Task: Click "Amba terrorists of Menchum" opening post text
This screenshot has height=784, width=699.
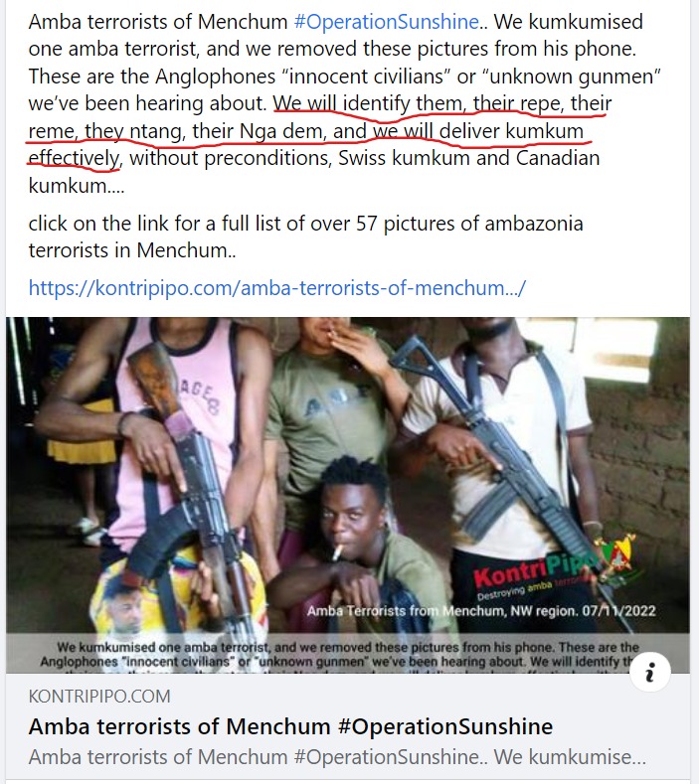Action: pyautogui.click(x=158, y=22)
